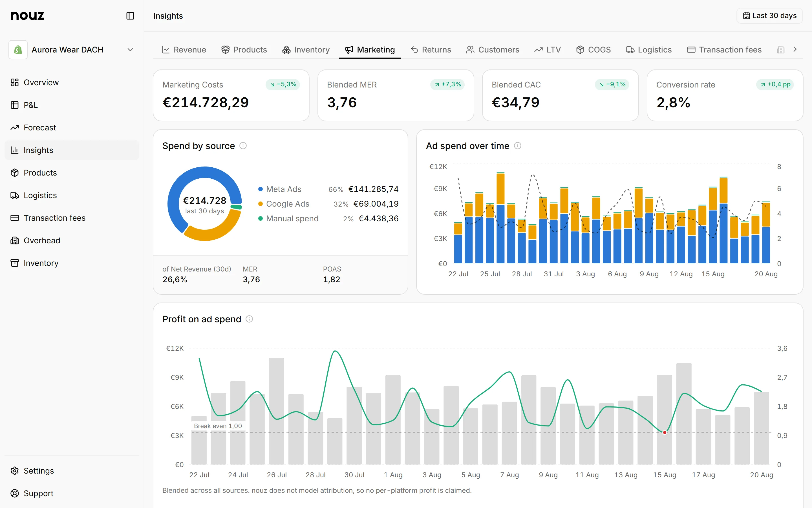Click the Break even 1,00 label
This screenshot has height=508, width=812.
218,426
